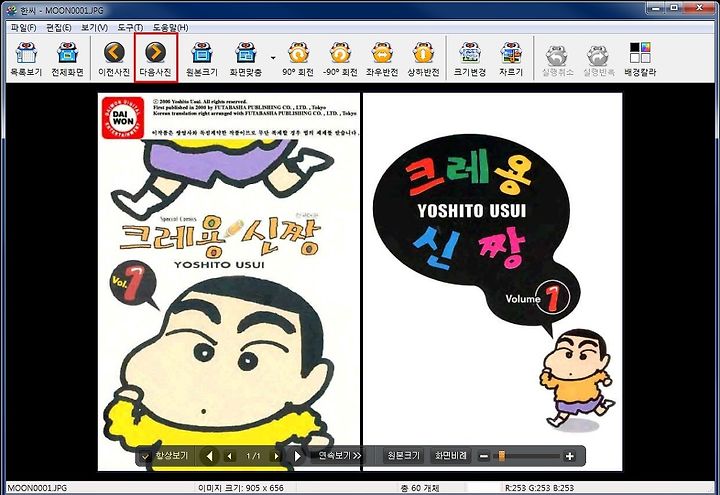Open the 편집(E) menu
The height and width of the screenshot is (495, 720).
58,28
